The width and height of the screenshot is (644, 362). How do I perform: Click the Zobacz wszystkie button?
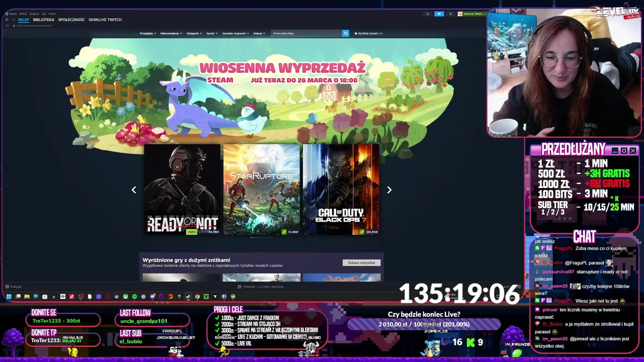(x=362, y=262)
